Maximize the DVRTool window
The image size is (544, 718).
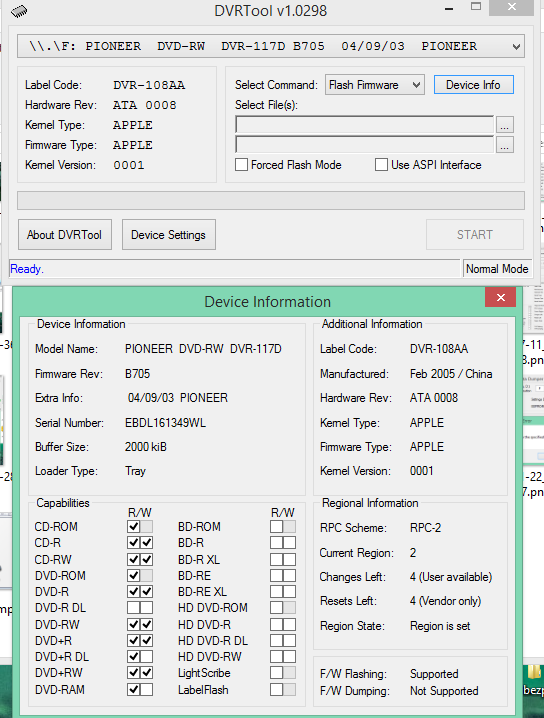476,7
